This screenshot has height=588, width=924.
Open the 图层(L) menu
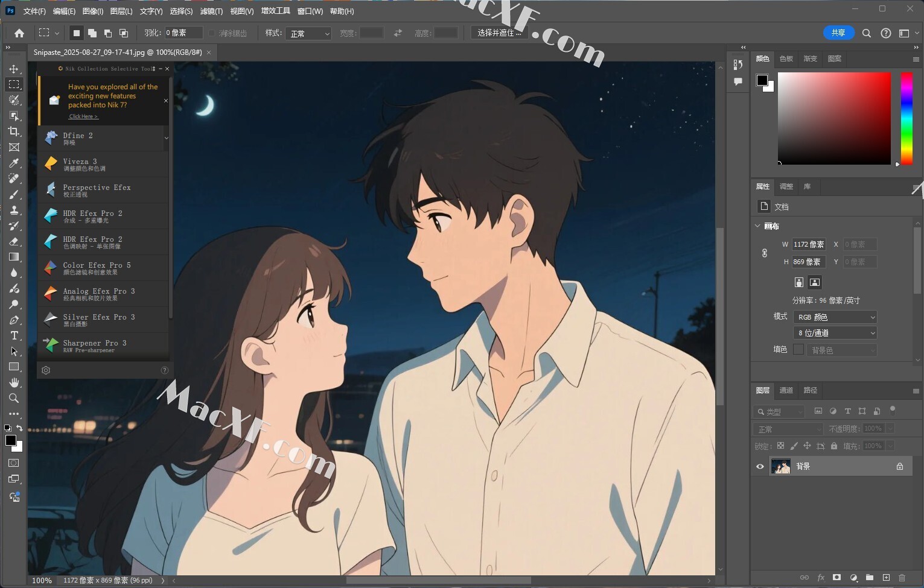pyautogui.click(x=121, y=11)
